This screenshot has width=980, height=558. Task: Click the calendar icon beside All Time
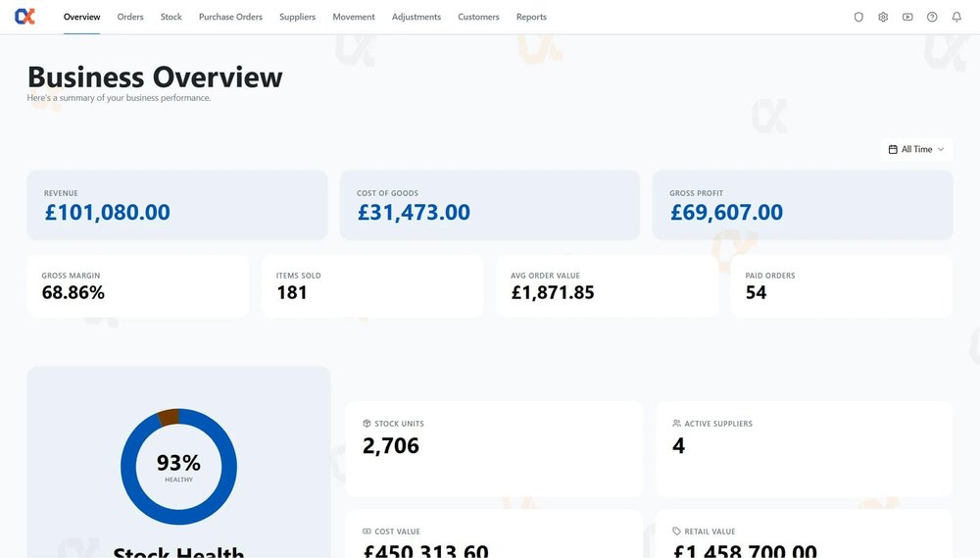point(893,149)
